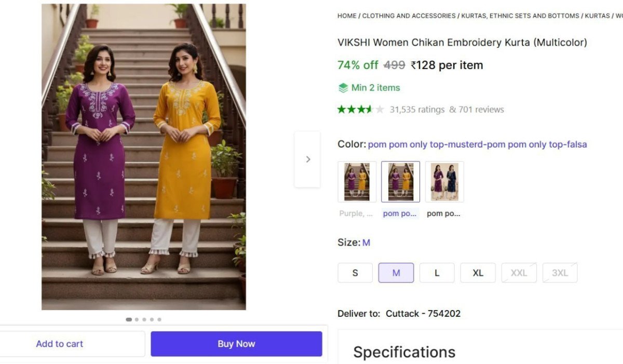Open the HOME breadcrumb link

pyautogui.click(x=347, y=16)
